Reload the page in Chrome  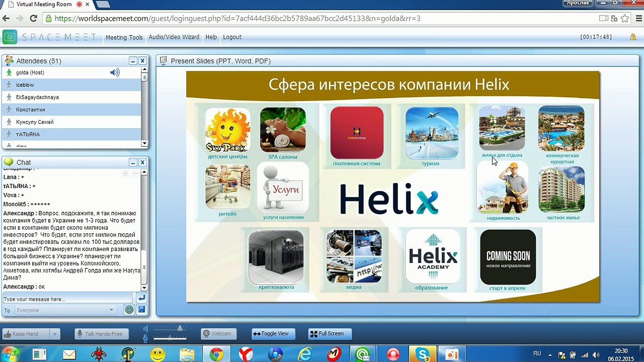(x=33, y=19)
